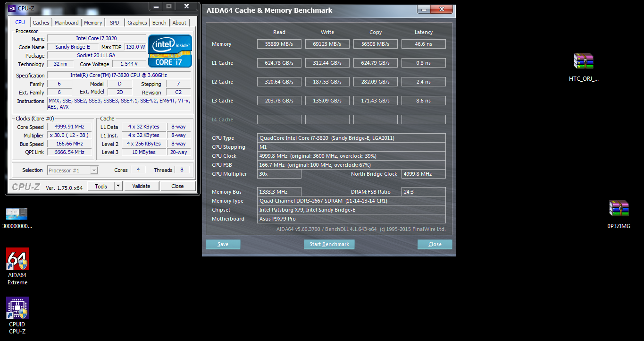Click the Level 3 cache 10 MBytes field
The width and height of the screenshot is (644, 341).
click(144, 152)
